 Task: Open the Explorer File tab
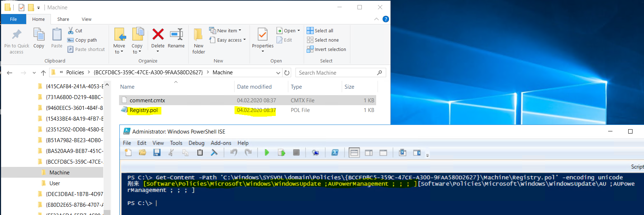tap(13, 19)
